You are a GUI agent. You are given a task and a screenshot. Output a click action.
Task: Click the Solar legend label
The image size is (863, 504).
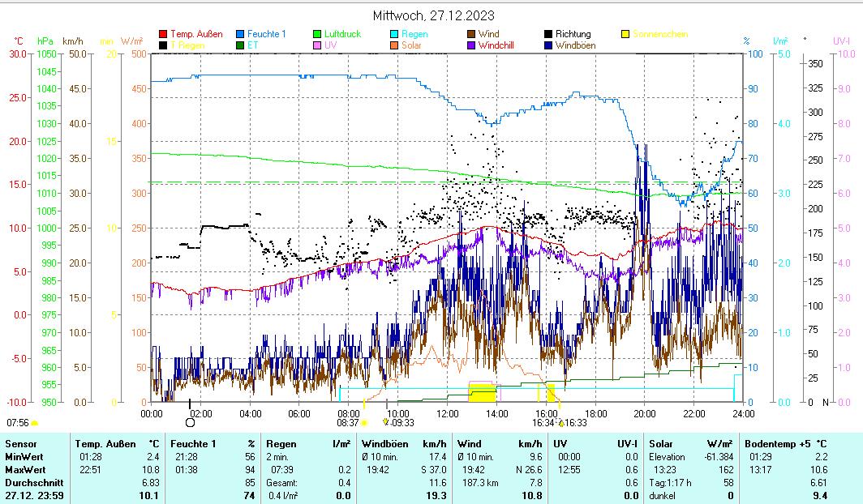click(x=411, y=46)
